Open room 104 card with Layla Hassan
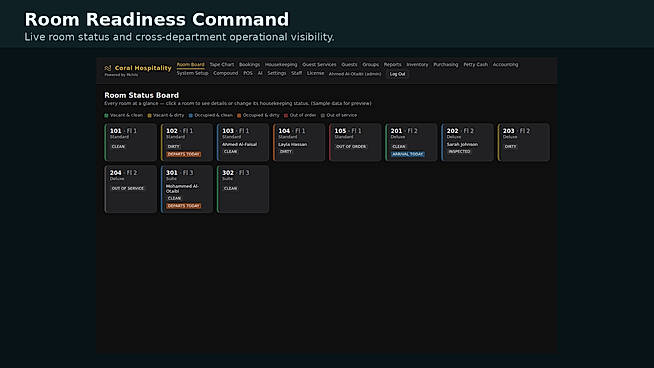This screenshot has height=368, width=654. pyautogui.click(x=299, y=142)
